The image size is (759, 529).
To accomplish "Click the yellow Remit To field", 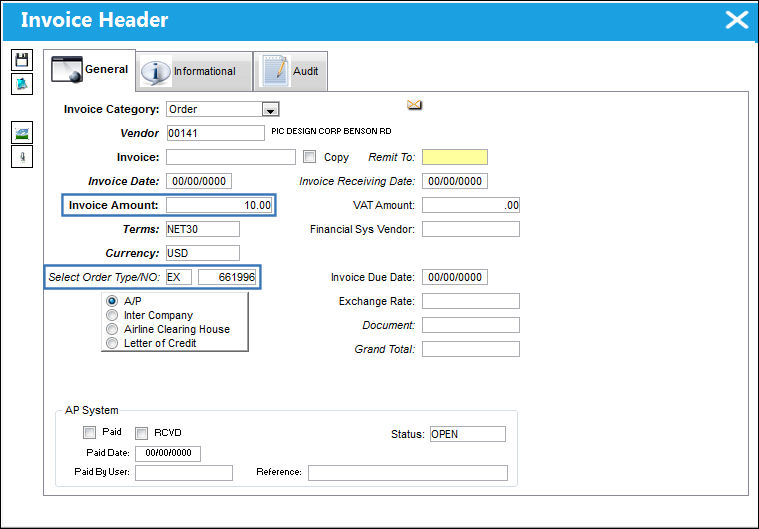I will [x=455, y=157].
